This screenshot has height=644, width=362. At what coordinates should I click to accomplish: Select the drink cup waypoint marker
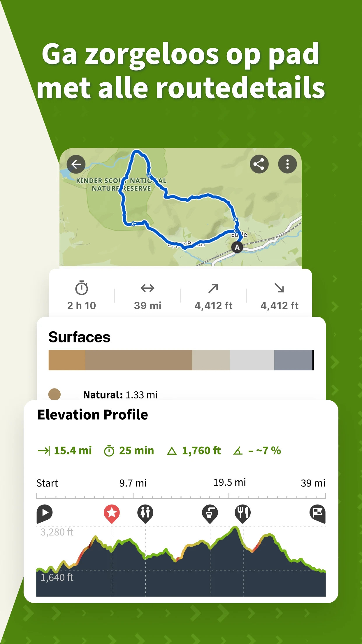click(210, 514)
